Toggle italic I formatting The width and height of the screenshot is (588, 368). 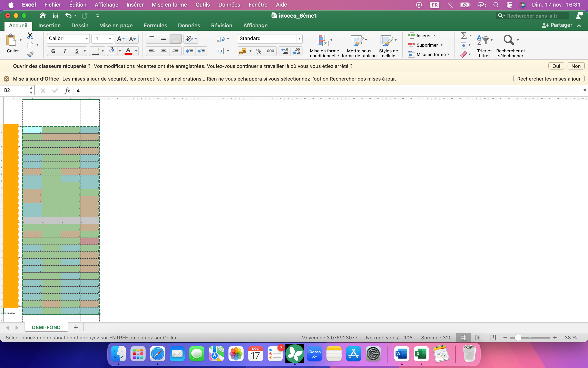(x=65, y=51)
